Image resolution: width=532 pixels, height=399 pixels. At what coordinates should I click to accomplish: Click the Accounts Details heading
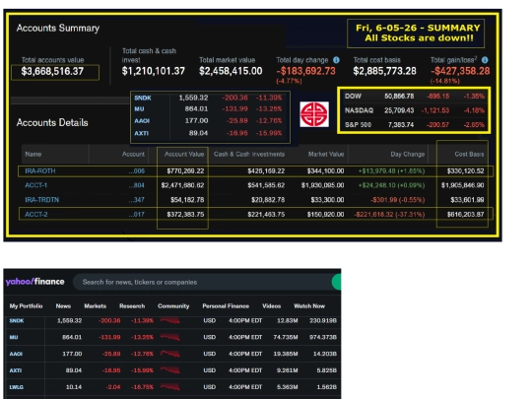(x=52, y=122)
